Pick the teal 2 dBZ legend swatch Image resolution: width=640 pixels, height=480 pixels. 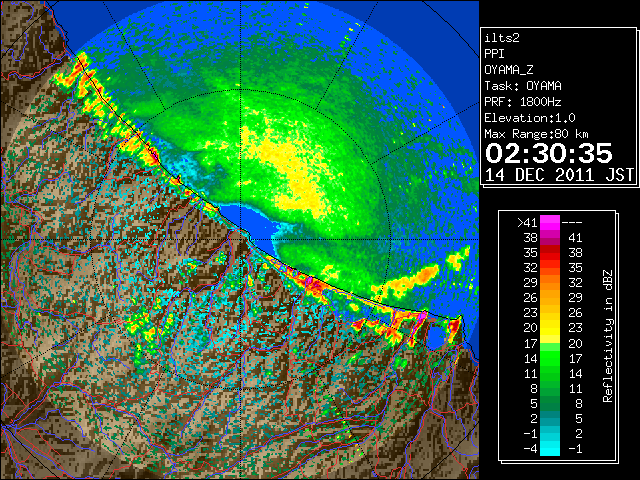[550, 418]
